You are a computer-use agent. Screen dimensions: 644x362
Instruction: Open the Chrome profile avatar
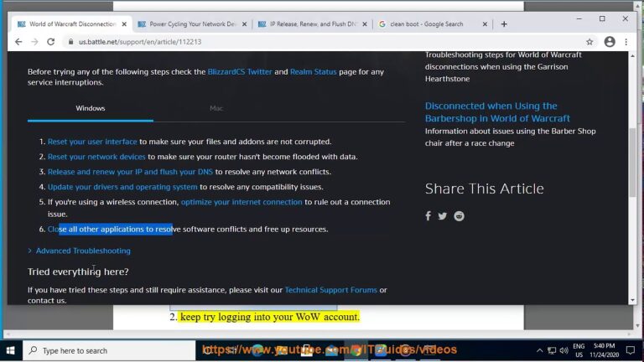(x=610, y=42)
